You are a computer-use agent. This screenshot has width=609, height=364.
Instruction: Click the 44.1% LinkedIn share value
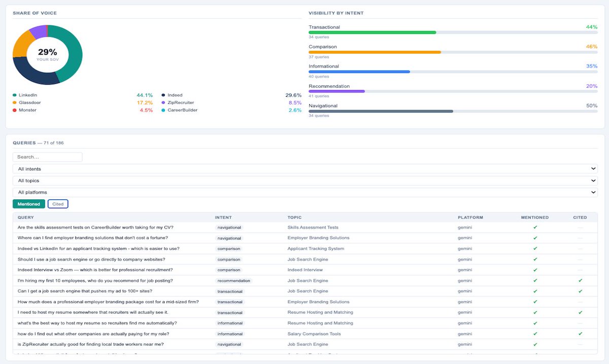pyautogui.click(x=145, y=95)
